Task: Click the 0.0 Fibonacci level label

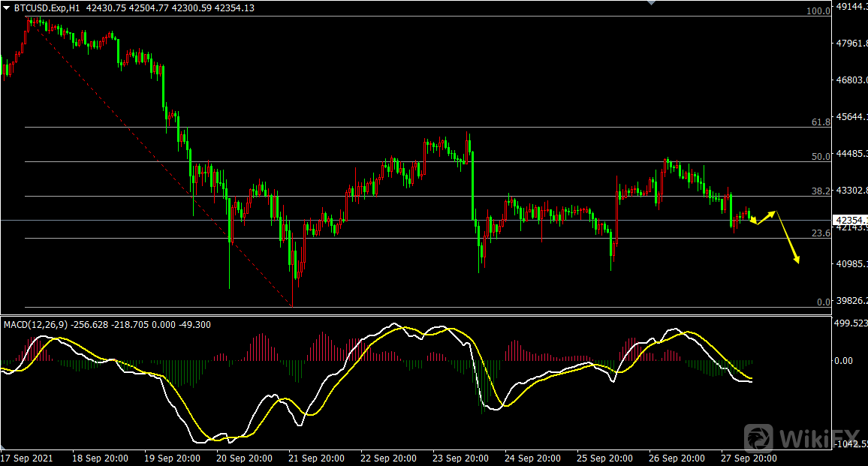Action: [823, 302]
